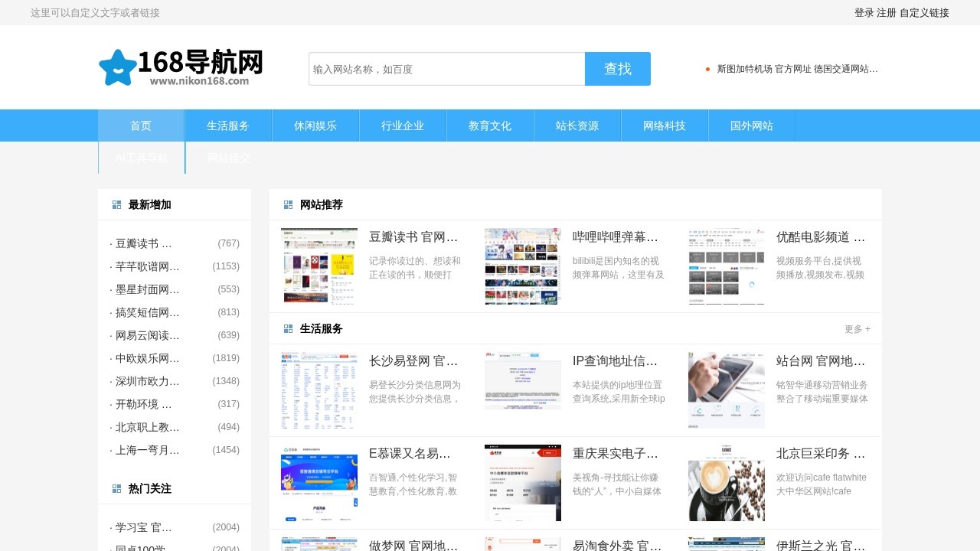
Task: Open the 网络科技 navigation tab
Action: [x=665, y=126]
